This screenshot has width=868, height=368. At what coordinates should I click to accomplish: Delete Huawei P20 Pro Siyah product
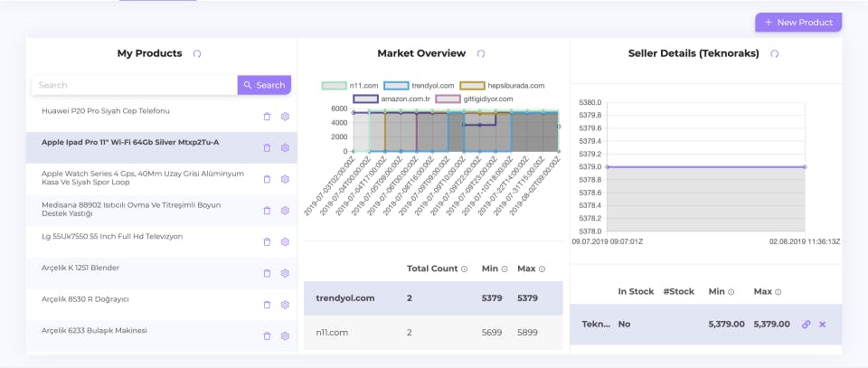(267, 117)
